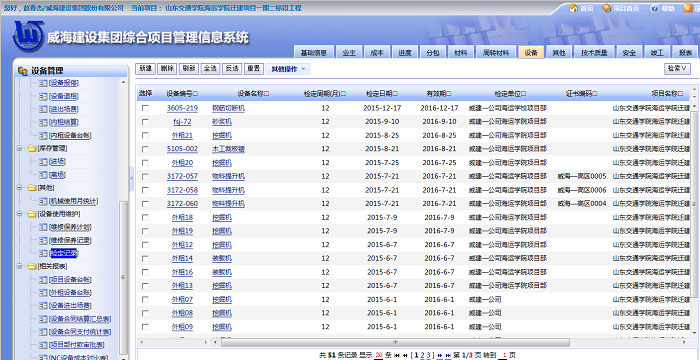
Task: Tick the checkbox for row fsj-72
Action: click(x=145, y=121)
